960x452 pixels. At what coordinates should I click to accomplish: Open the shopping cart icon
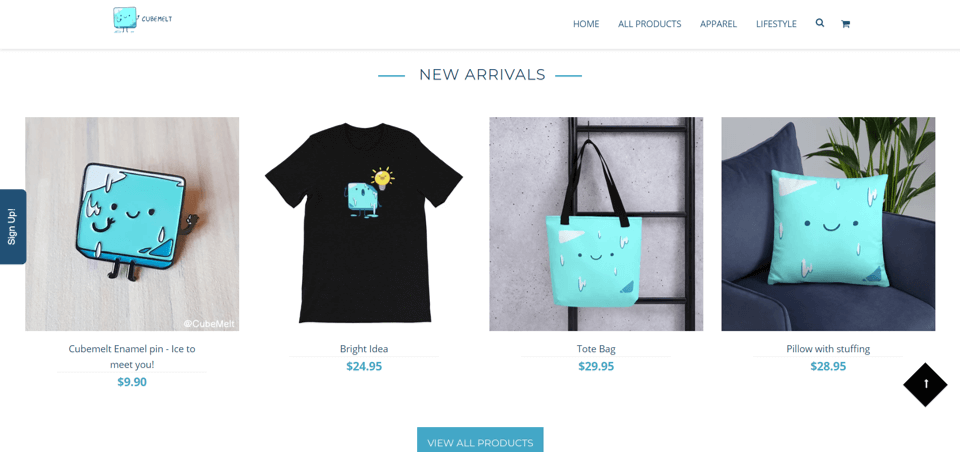846,24
